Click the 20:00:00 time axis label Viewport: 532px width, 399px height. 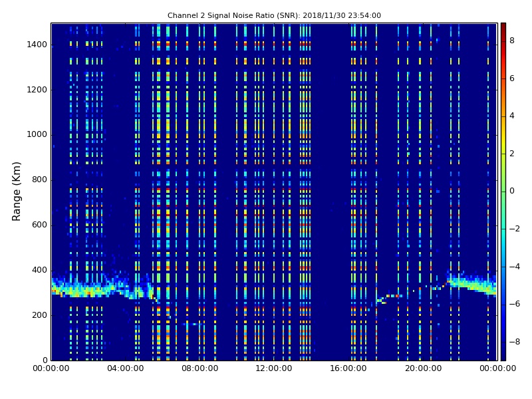point(423,368)
